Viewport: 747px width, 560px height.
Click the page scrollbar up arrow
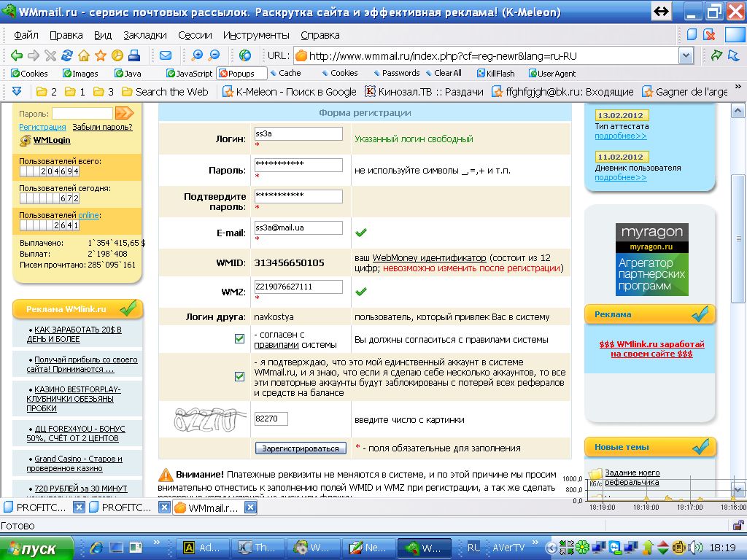[x=738, y=112]
